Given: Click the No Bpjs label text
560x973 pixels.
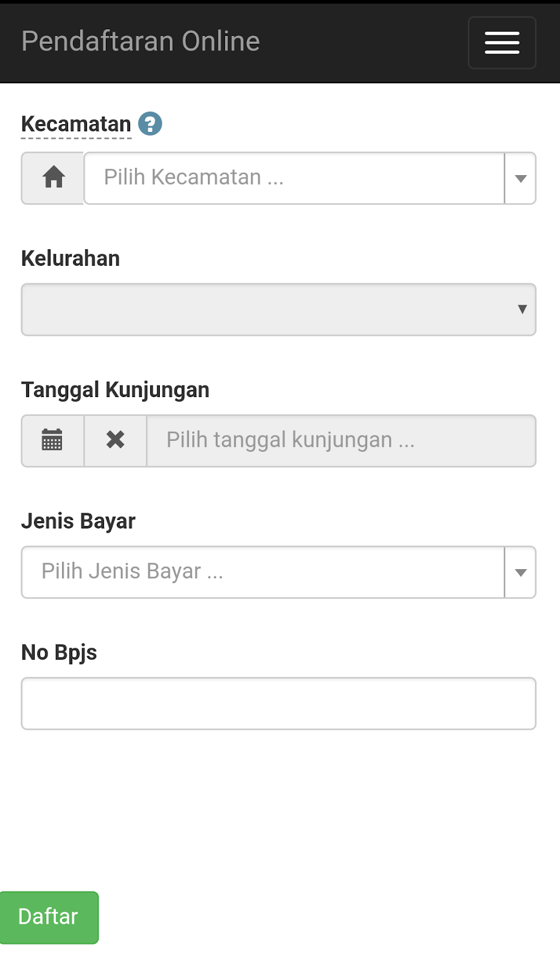Looking at the screenshot, I should click(59, 653).
